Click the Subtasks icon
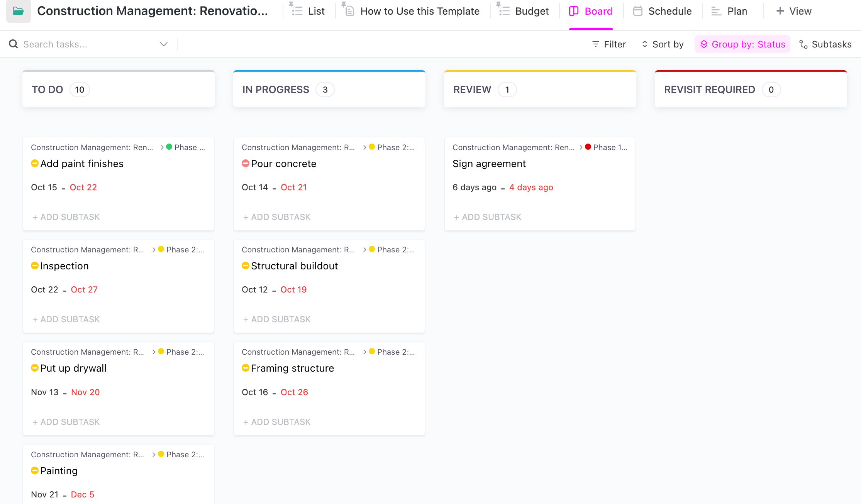 (x=804, y=44)
